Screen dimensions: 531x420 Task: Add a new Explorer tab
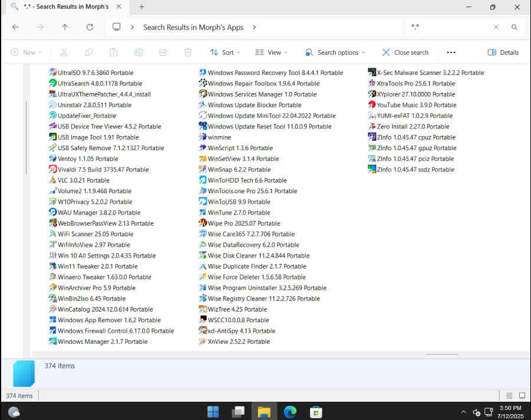click(141, 6)
